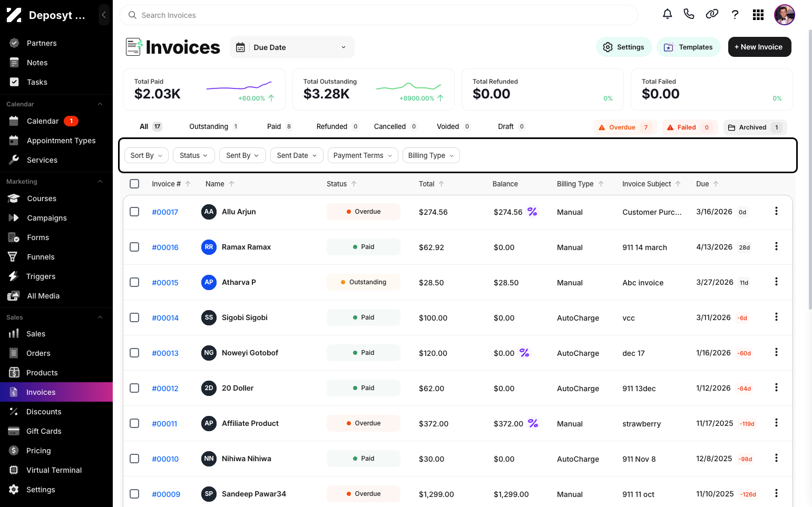Select invoice #00016 checkbox

(134, 247)
